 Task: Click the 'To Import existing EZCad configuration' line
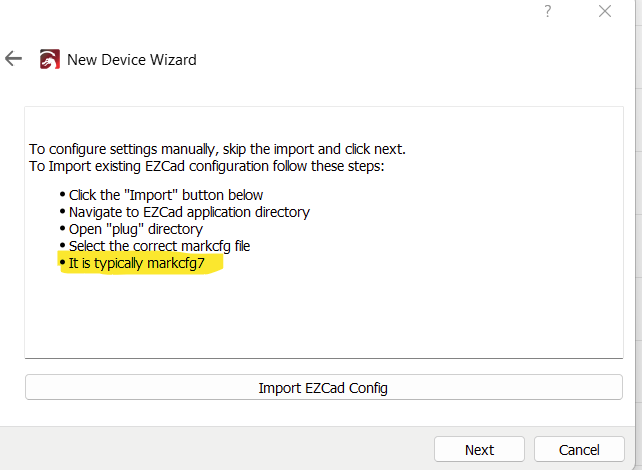point(207,166)
